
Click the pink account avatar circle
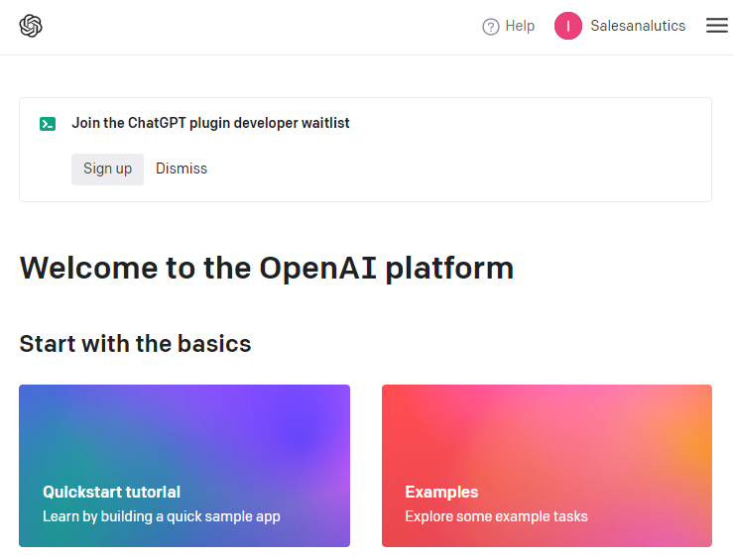point(568,27)
